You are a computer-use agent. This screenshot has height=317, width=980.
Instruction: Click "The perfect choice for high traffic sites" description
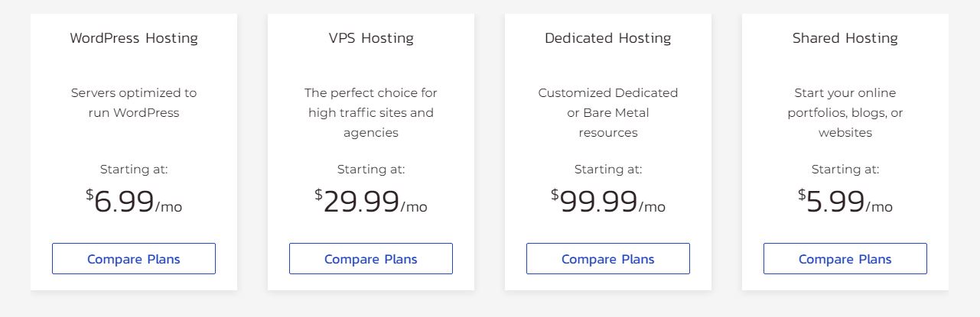[371, 113]
